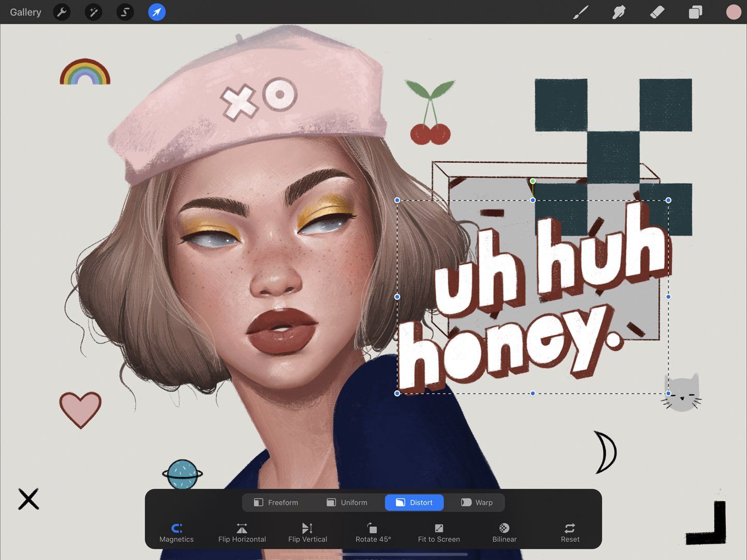Select the Adjustments magic wand tool

point(93,12)
